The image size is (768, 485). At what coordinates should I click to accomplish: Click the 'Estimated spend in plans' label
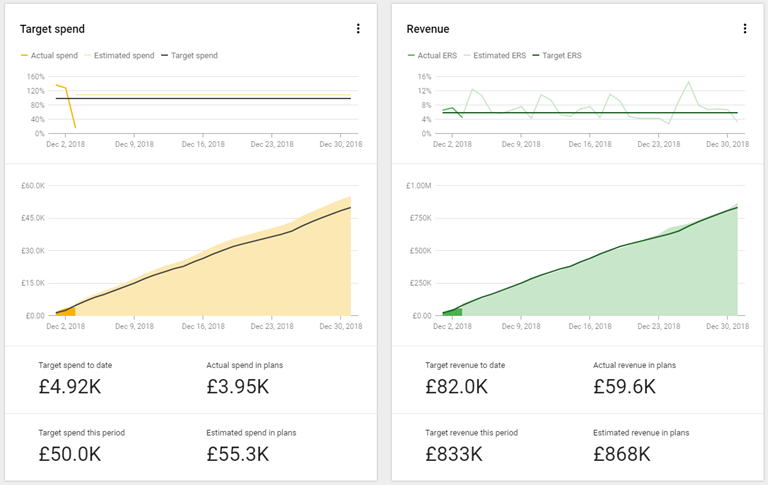click(251, 433)
